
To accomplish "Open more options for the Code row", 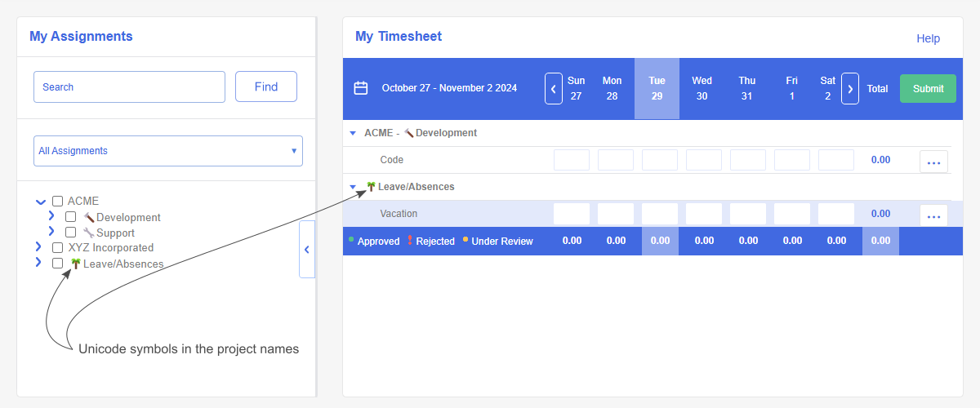I will click(x=934, y=161).
